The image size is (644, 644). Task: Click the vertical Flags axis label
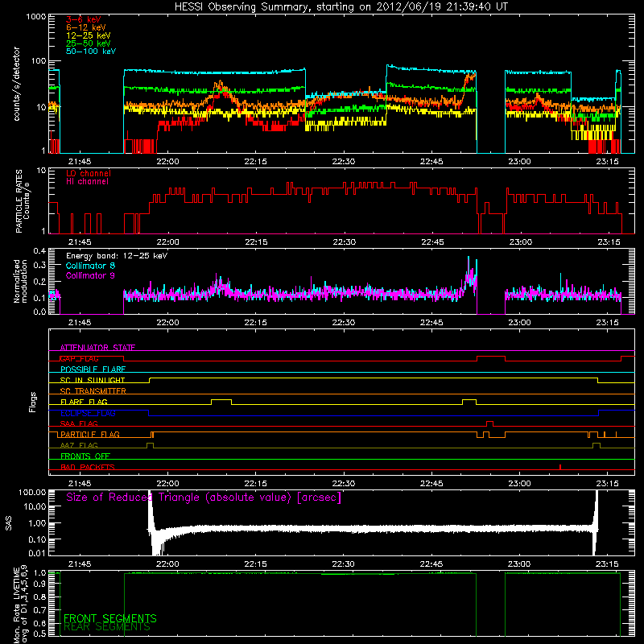(x=33, y=402)
